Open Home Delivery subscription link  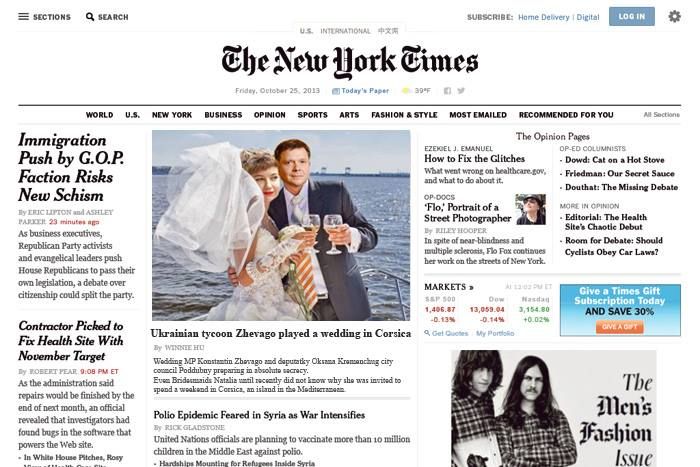pyautogui.click(x=543, y=17)
